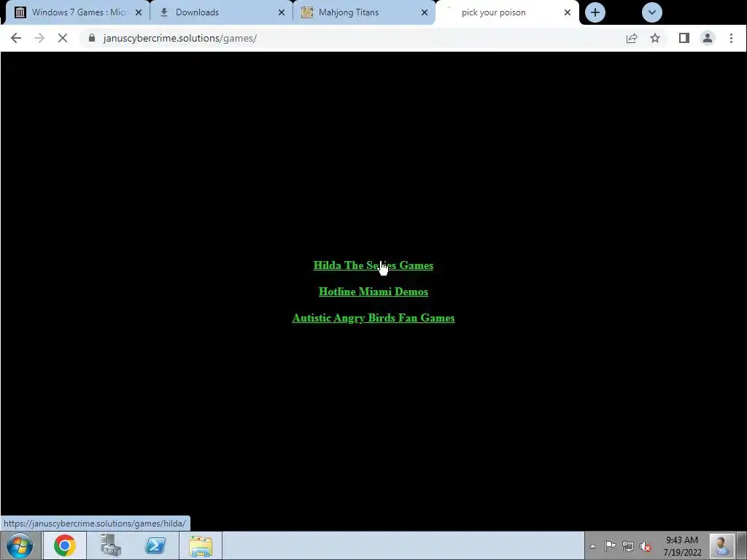Open a new tab with plus button
The height and width of the screenshot is (560, 747).
tap(595, 12)
